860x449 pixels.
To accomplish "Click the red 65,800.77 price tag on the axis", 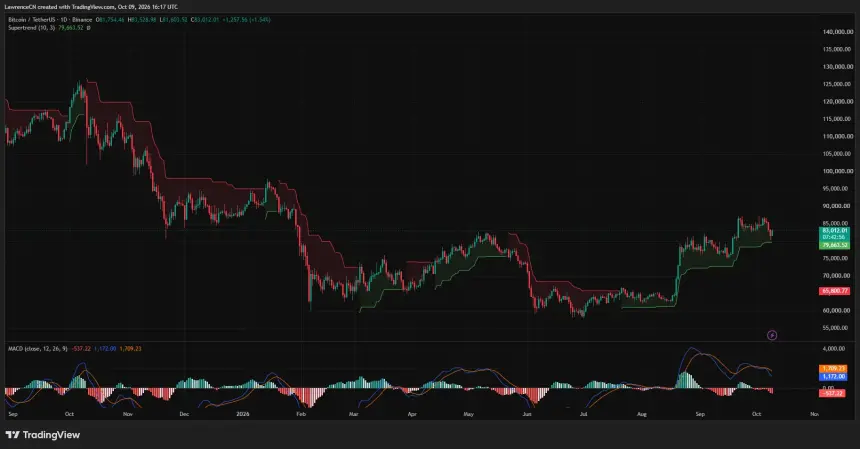I will 834,291.
